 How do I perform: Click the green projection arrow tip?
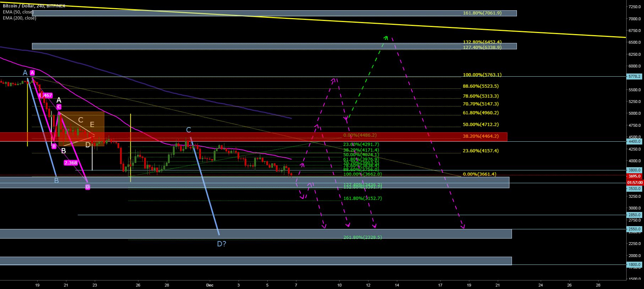(386, 37)
